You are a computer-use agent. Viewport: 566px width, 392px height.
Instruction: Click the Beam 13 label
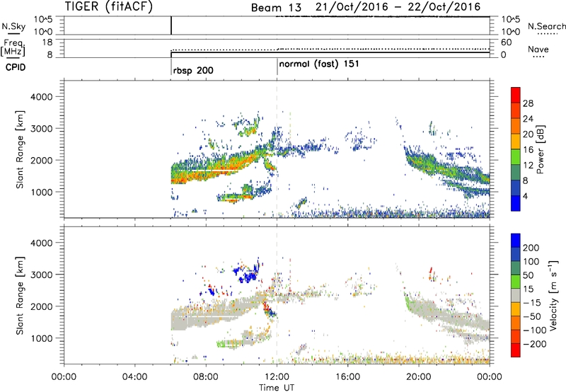click(276, 7)
